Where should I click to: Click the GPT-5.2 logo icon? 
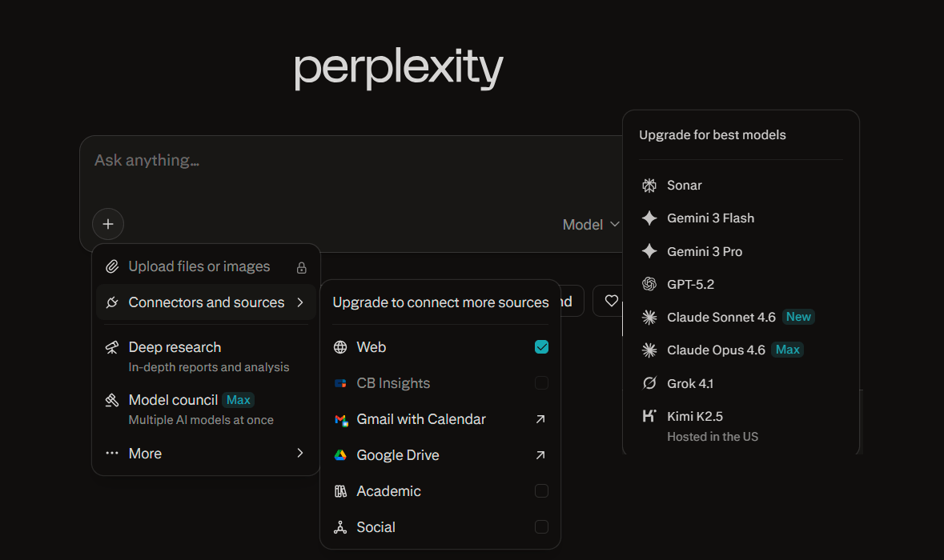pyautogui.click(x=649, y=284)
